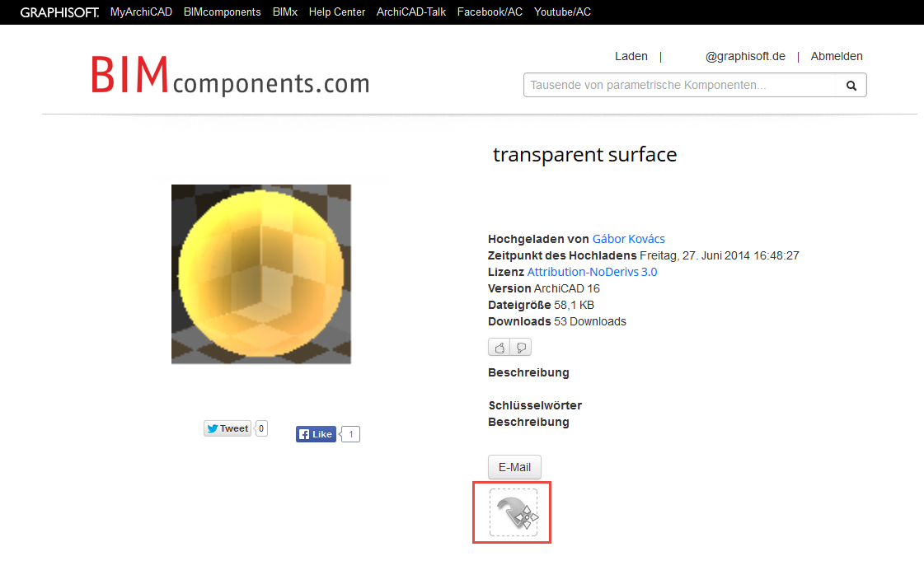Click the Twitter Tweet button
This screenshot has height=575, width=924.
227,428
